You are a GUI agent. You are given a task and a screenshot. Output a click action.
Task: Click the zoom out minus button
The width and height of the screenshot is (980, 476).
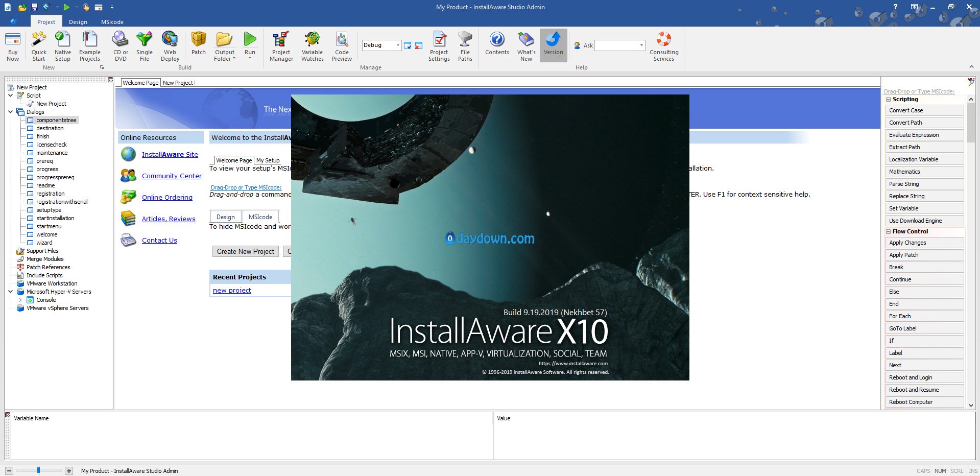click(9, 471)
